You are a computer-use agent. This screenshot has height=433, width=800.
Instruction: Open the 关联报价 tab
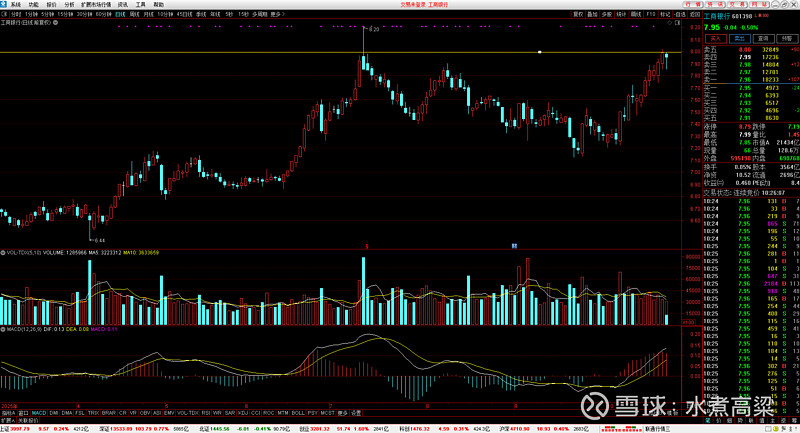click(x=28, y=421)
